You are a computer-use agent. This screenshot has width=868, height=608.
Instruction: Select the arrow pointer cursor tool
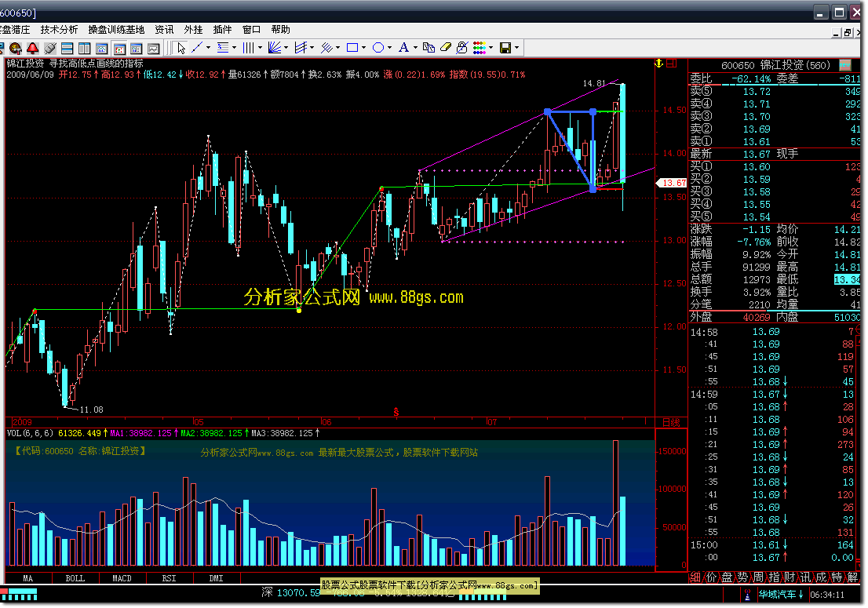click(181, 48)
